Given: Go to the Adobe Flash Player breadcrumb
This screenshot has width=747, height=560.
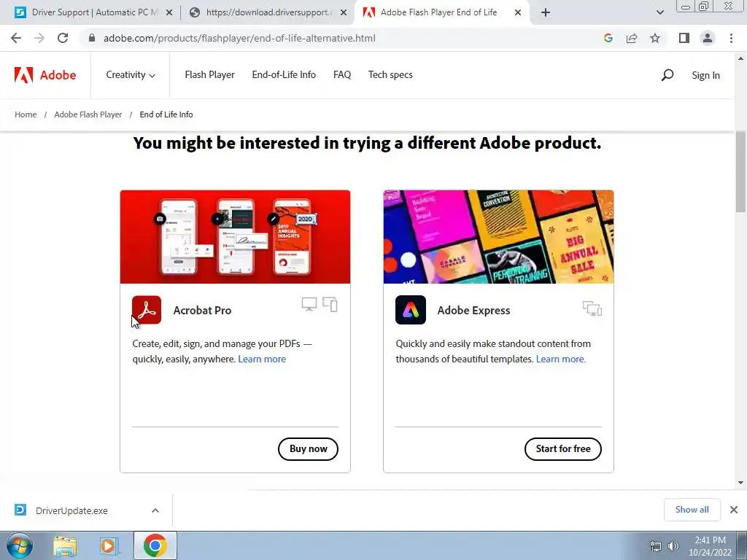Looking at the screenshot, I should 88,114.
